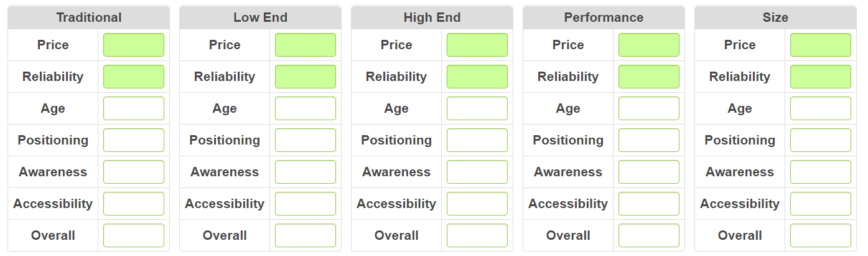
Task: Click the High End column header
Action: click(432, 17)
